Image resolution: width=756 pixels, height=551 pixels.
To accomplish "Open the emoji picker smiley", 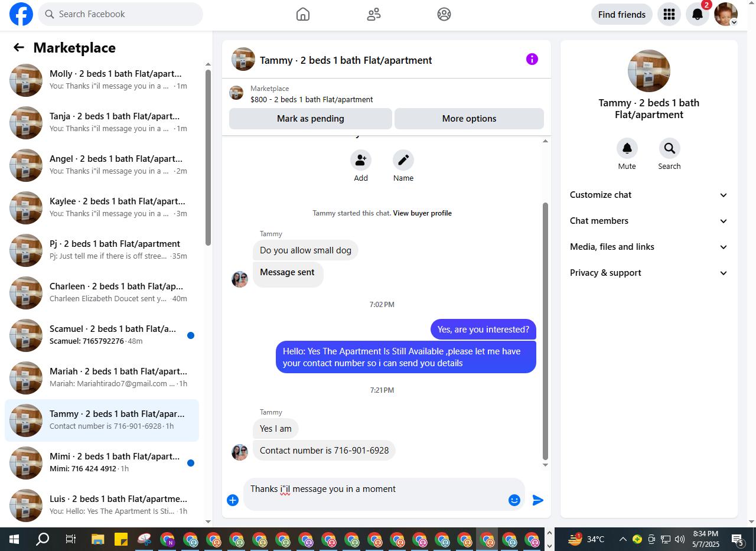I will coord(514,500).
